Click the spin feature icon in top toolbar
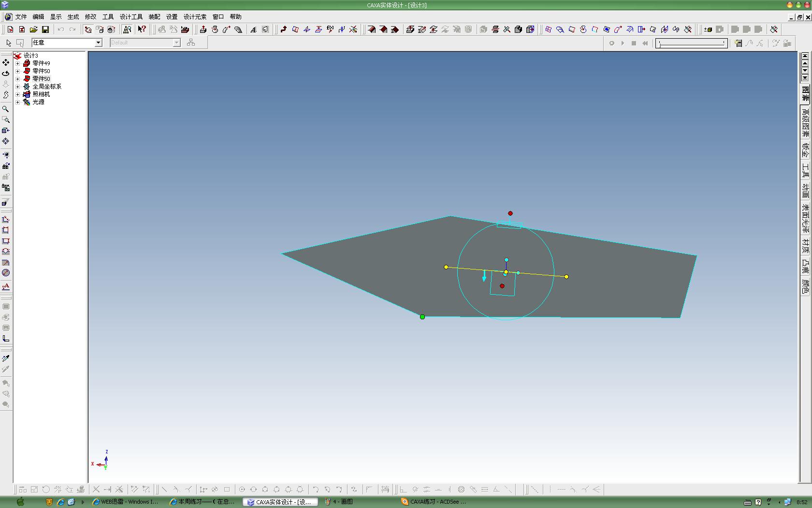The image size is (812, 508). tap(215, 30)
